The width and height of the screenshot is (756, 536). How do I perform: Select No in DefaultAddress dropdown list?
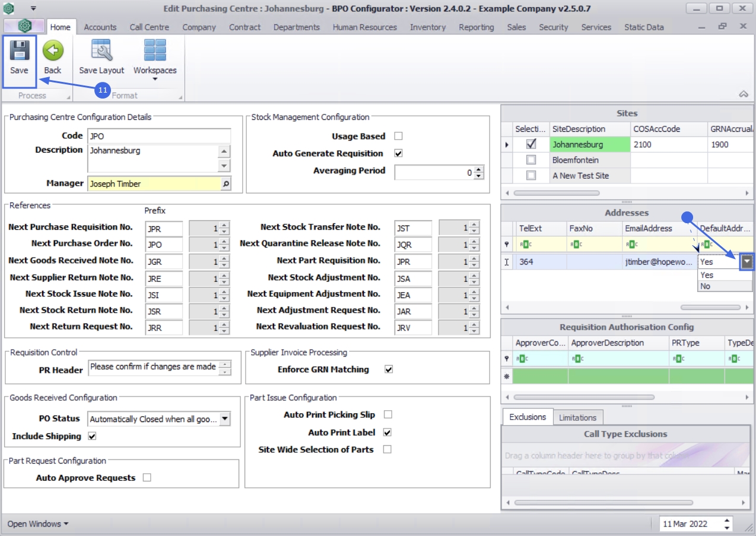click(x=706, y=286)
